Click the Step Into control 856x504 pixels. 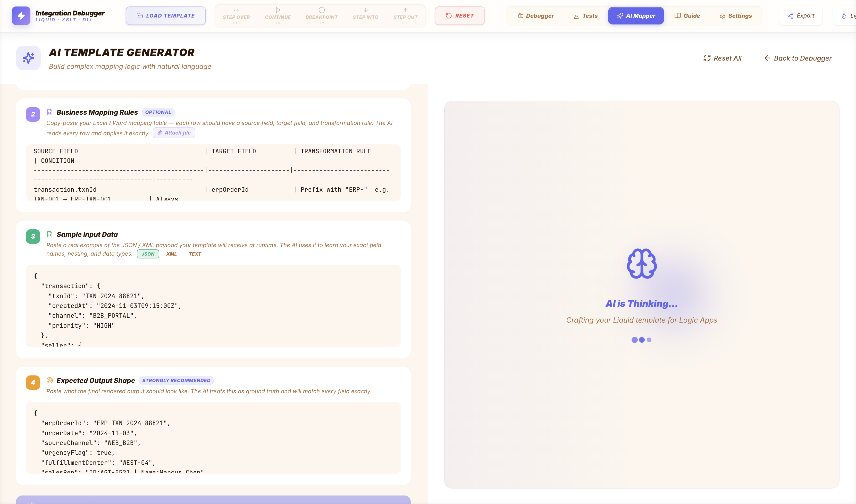[x=365, y=16]
